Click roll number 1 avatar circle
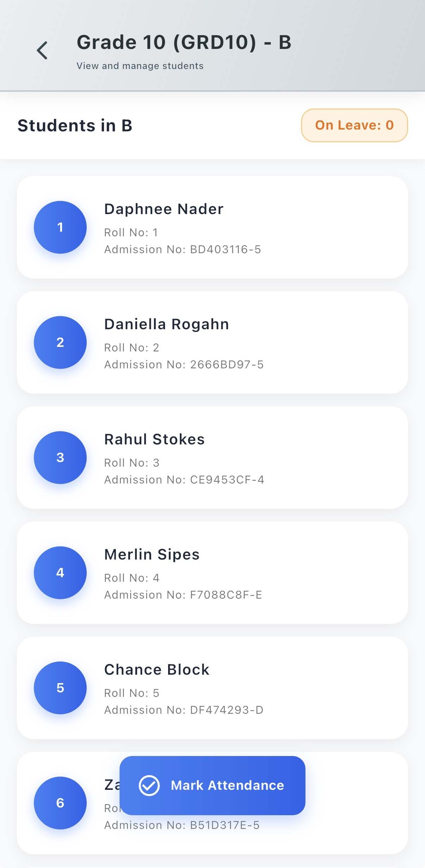425x868 pixels. pyautogui.click(x=60, y=227)
